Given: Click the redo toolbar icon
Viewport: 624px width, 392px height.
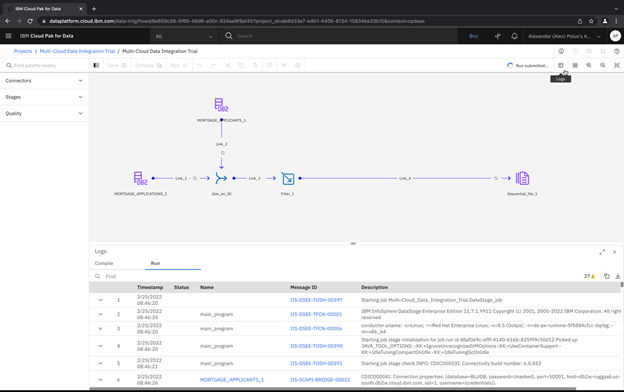Looking at the screenshot, I should [x=213, y=65].
